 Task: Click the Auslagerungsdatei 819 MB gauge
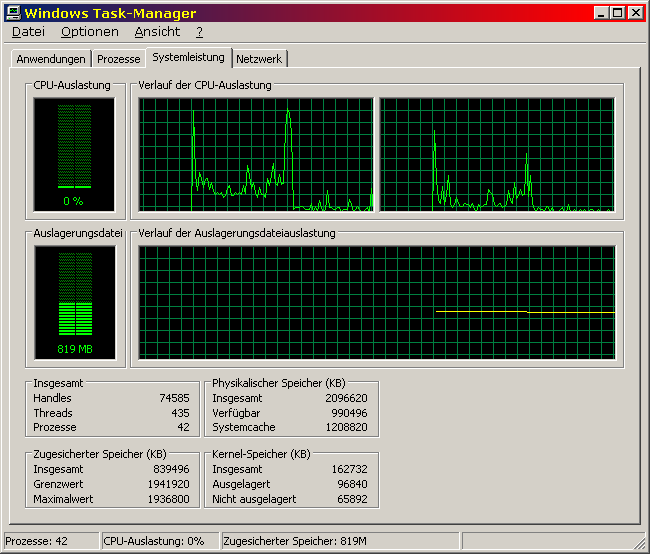(75, 302)
